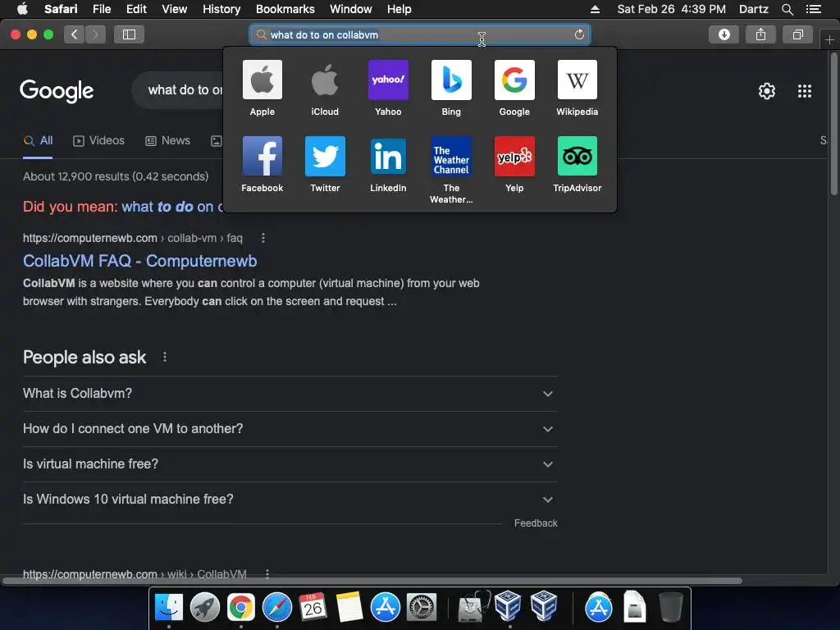The image size is (840, 630).
Task: Open the Safari menu in menu bar
Action: coord(61,9)
